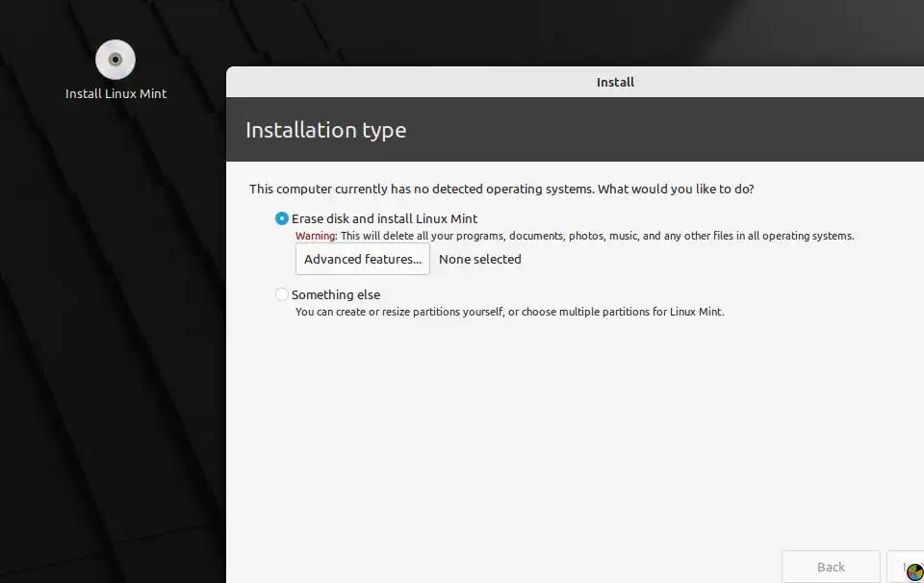Image resolution: width=924 pixels, height=583 pixels.
Task: Click the red 'Warning:' label
Action: pos(317,236)
